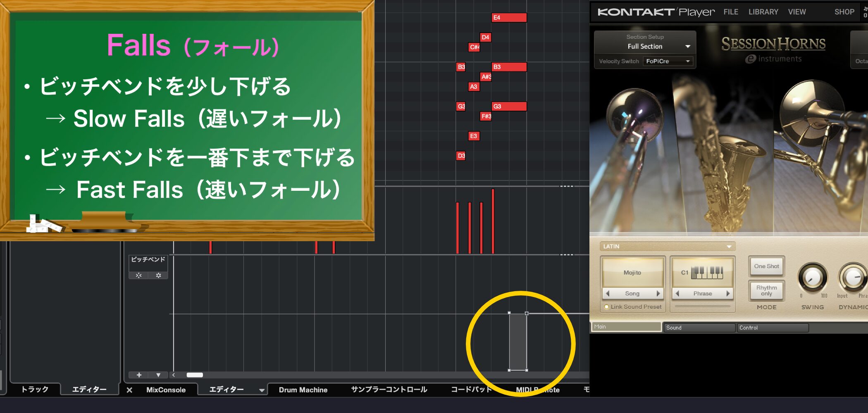This screenshot has height=413, width=868.
Task: Open the LIBRARY menu in Kontakt Player
Action: [763, 12]
